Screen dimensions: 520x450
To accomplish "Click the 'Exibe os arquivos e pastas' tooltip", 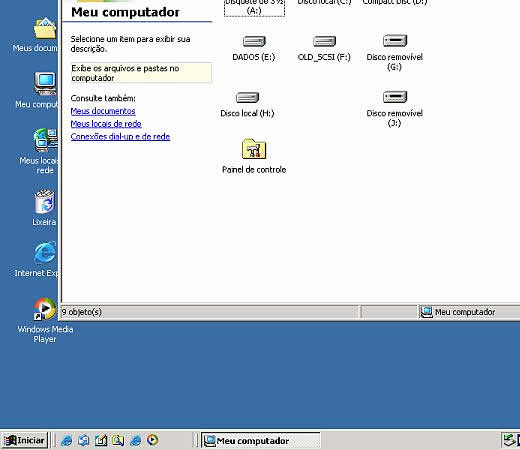I will point(141,73).
